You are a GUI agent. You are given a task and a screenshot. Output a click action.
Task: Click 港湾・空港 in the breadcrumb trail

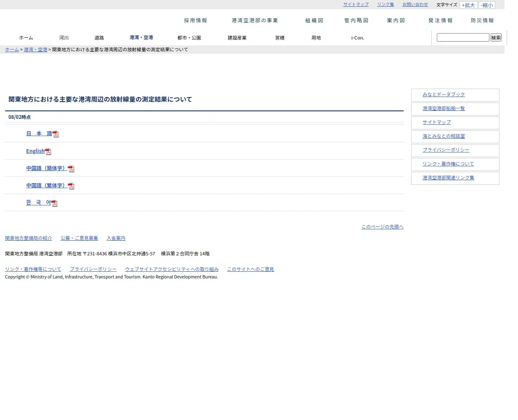35,50
